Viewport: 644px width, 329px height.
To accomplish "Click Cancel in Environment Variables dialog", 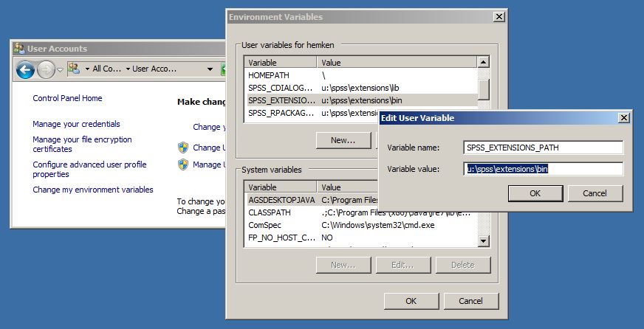I will [470, 301].
